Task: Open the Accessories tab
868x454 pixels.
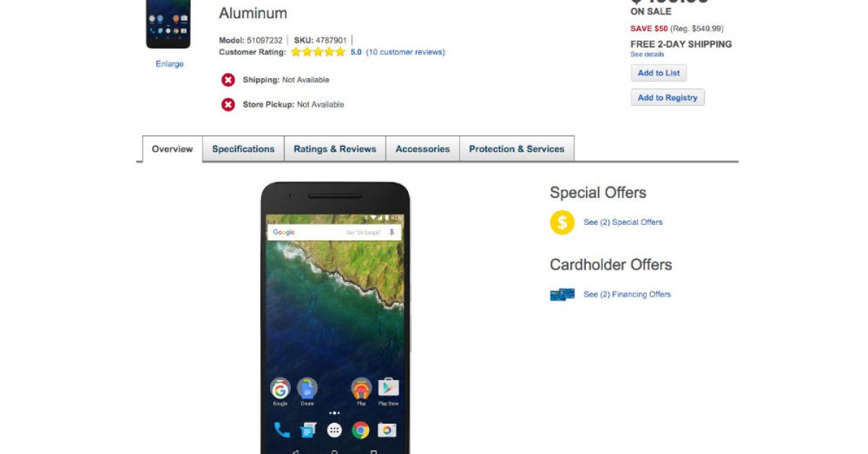Action: [422, 149]
